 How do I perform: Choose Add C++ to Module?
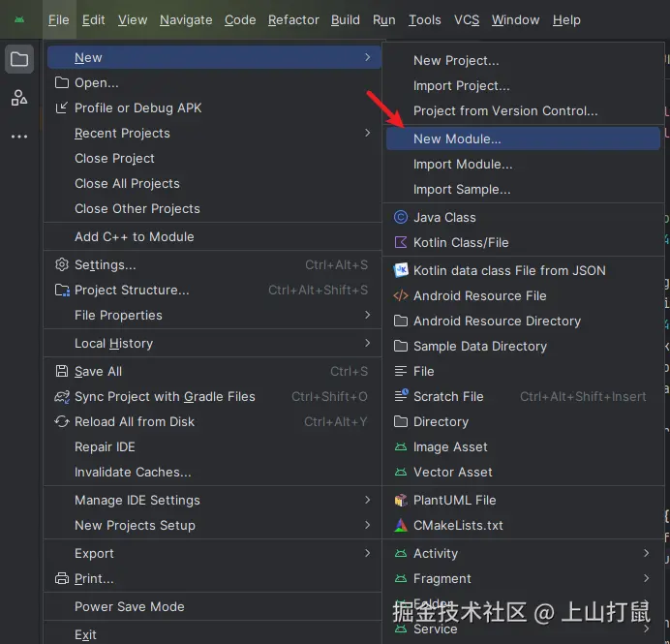click(214, 236)
